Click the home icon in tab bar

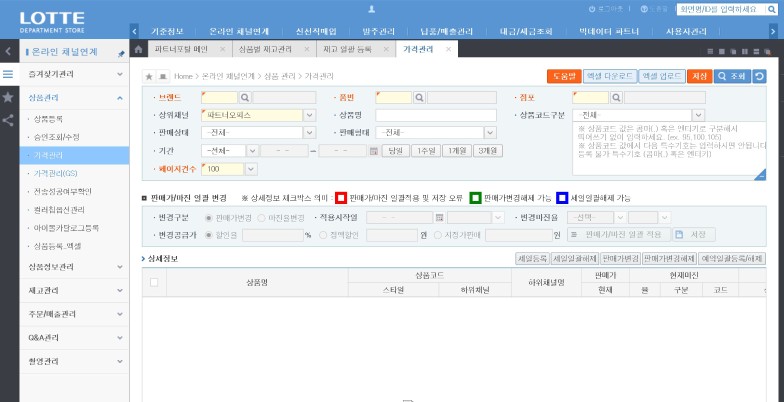point(139,49)
